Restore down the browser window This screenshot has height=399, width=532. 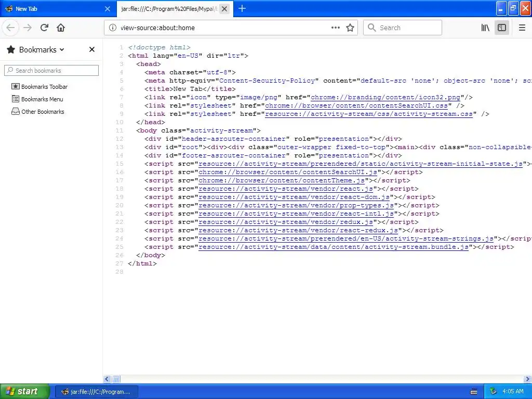point(513,8)
